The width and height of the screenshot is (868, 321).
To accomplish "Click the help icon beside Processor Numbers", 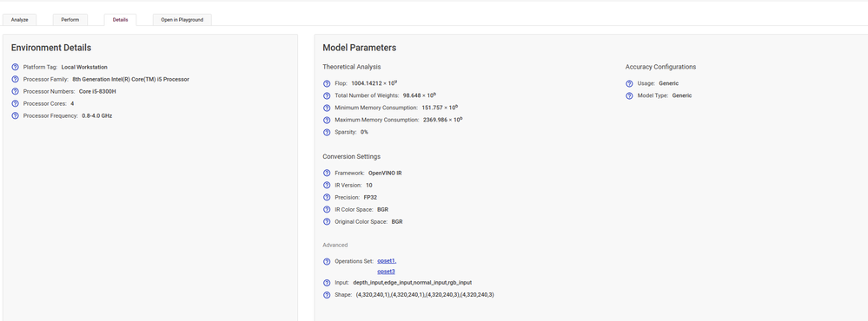I will [x=15, y=91].
